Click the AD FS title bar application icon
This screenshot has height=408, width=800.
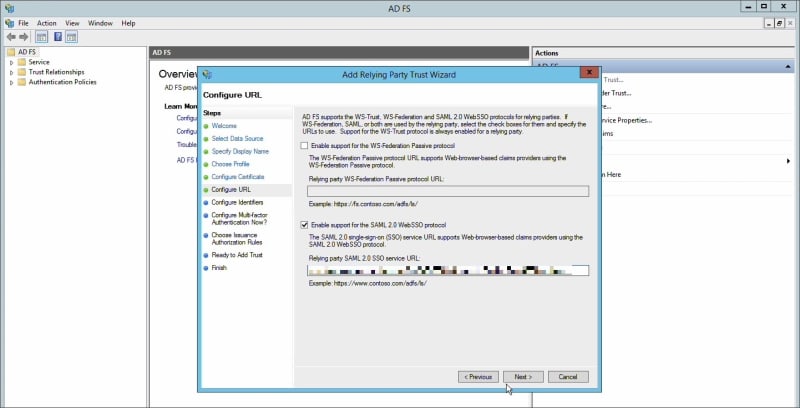click(x=9, y=8)
